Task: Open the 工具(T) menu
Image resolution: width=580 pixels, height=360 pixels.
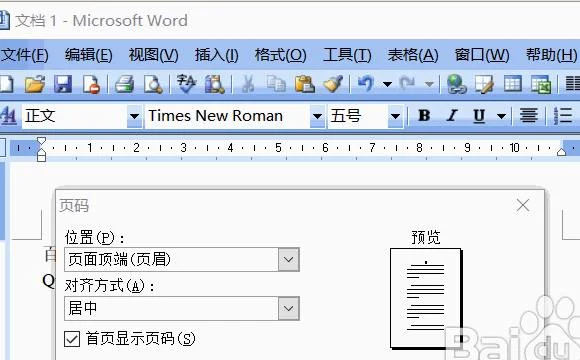Action: coord(347,55)
